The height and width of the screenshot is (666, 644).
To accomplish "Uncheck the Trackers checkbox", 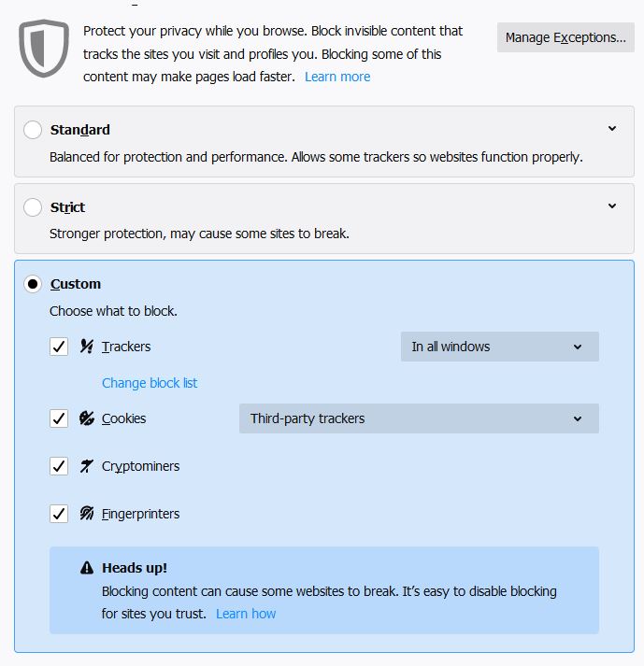I will click(59, 347).
